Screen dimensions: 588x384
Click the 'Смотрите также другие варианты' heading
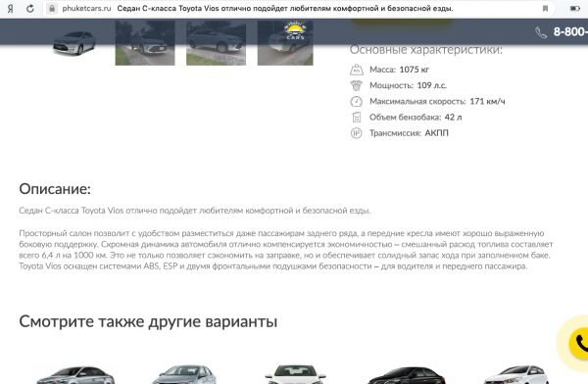(x=148, y=321)
